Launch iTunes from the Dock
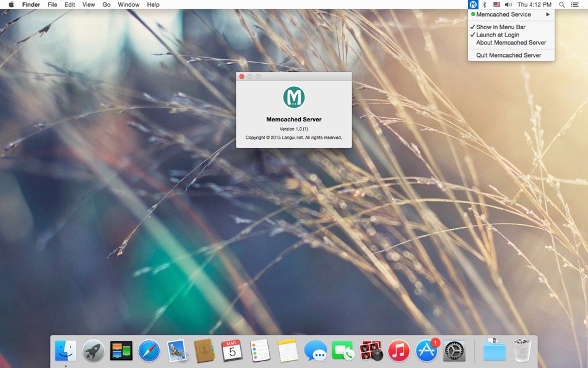Screen dimensions: 588x368 (x=399, y=350)
